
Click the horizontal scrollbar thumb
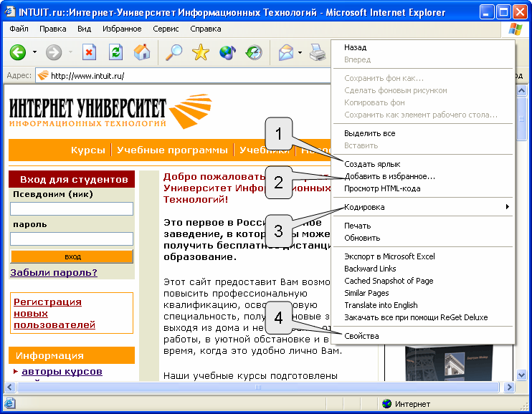coord(258,387)
